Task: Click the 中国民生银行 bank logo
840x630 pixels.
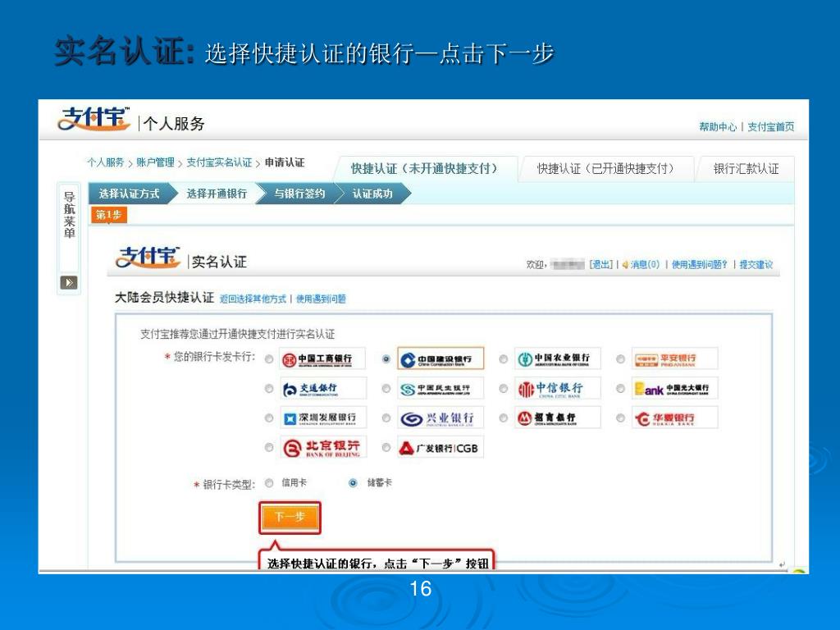Action: tap(441, 388)
